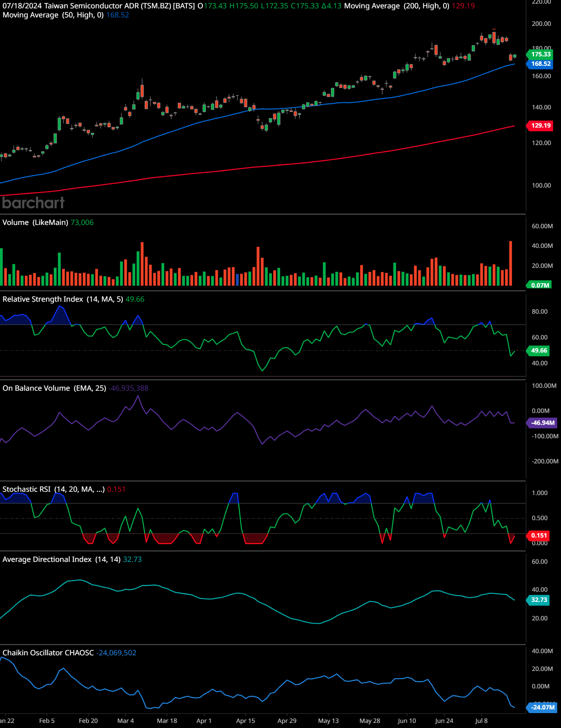Click the price change Δ4.13 in header
The image size is (561, 728).
point(331,6)
